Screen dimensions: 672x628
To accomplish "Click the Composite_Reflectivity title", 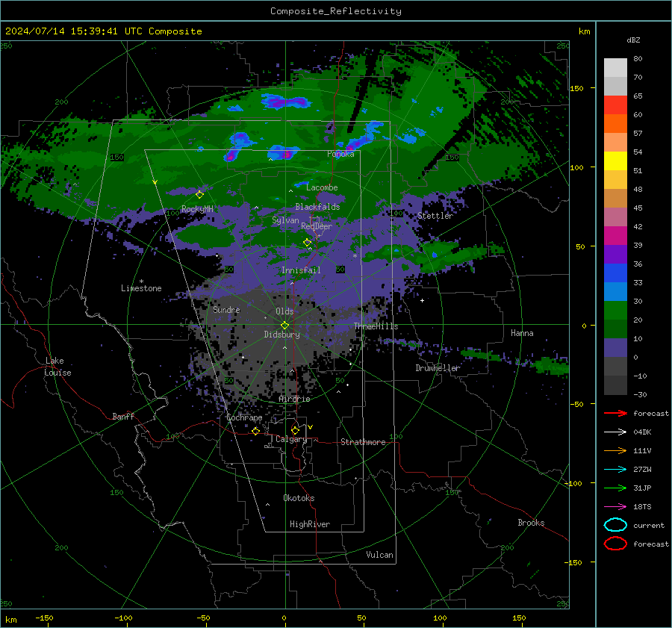I will point(336,11).
